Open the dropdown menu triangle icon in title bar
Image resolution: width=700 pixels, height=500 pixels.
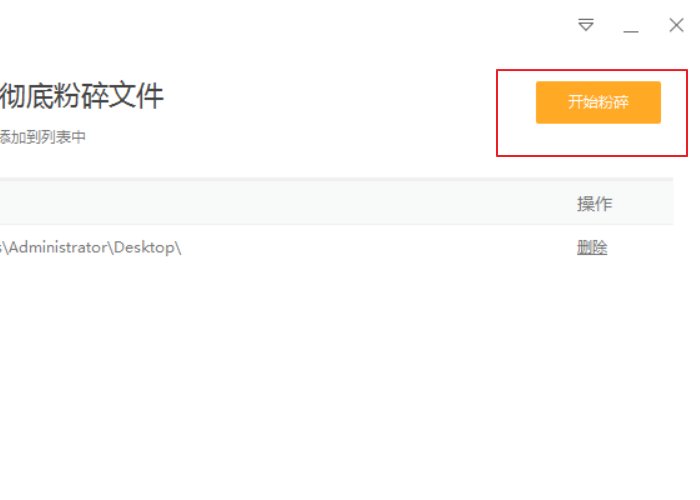(x=586, y=25)
